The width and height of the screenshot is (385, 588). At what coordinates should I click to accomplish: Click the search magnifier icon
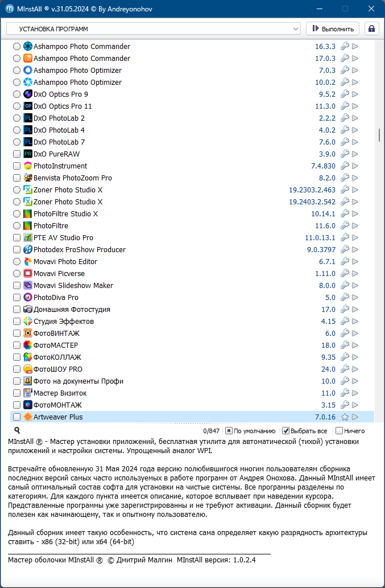click(17, 430)
